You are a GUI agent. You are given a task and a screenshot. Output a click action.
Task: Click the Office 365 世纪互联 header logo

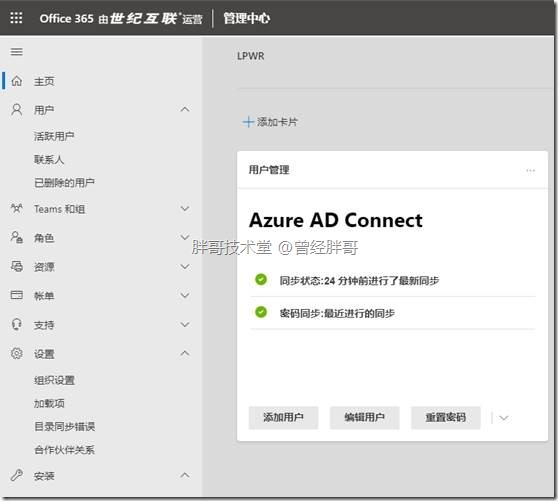121,19
